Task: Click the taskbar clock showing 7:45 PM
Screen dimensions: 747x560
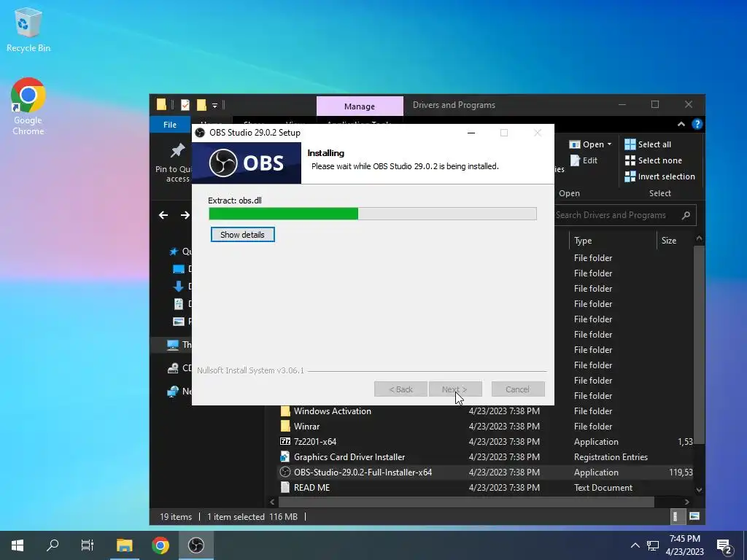Action: [685, 545]
